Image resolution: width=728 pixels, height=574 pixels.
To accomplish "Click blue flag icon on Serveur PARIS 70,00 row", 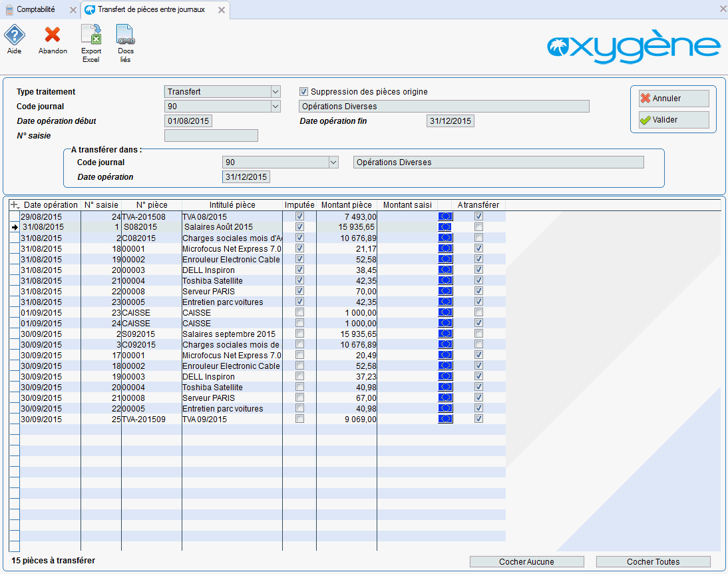I will (x=445, y=292).
